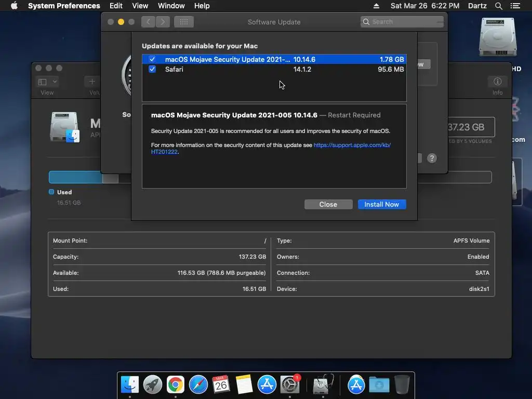Open the Window menu
Image resolution: width=532 pixels, height=399 pixels.
[171, 6]
